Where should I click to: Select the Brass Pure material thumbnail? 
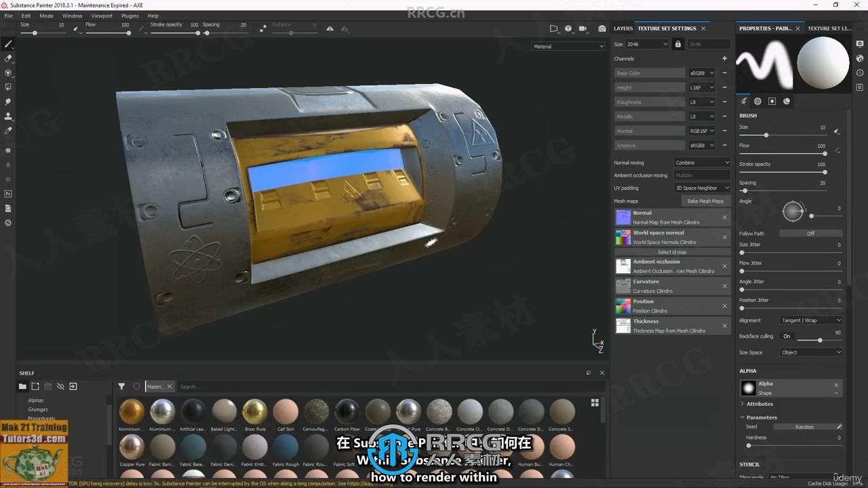pos(255,411)
